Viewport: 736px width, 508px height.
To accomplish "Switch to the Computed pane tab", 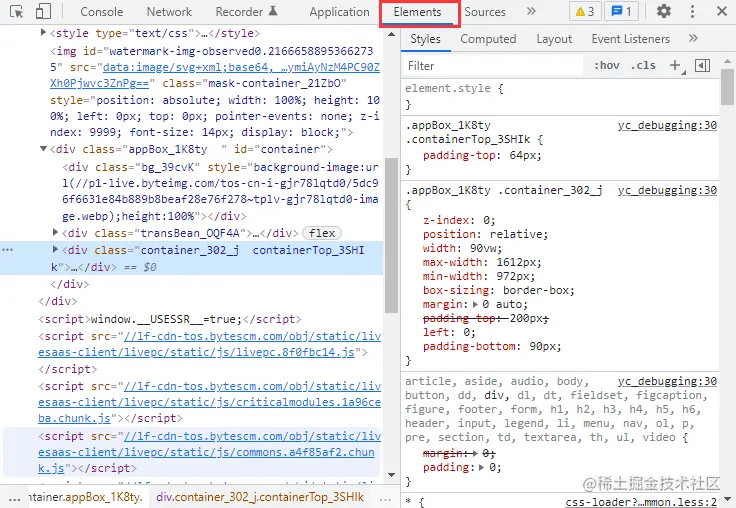I will (x=488, y=39).
